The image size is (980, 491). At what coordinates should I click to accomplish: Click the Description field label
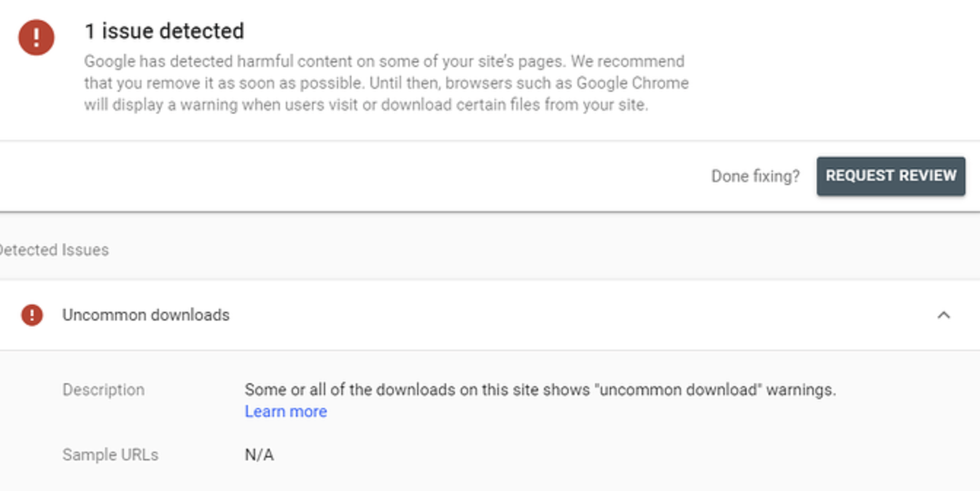(104, 390)
